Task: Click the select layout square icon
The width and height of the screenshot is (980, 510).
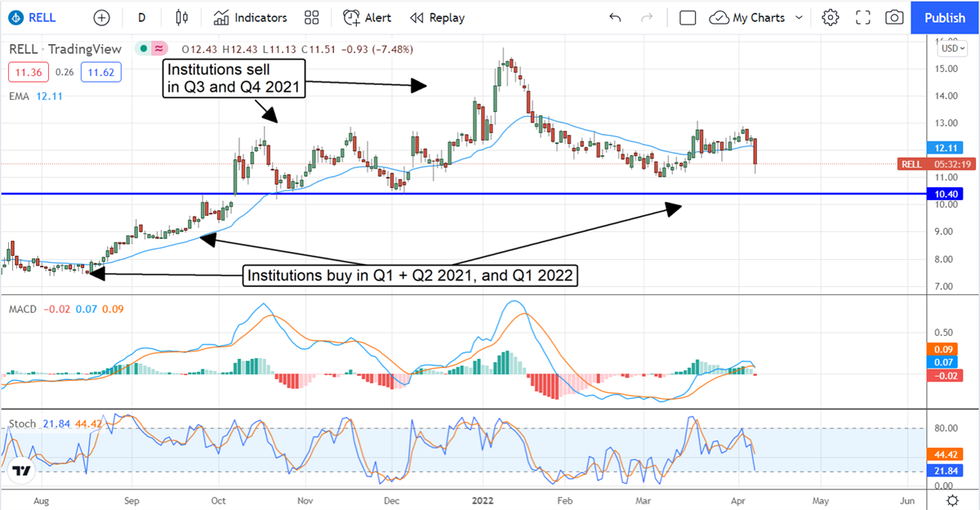Action: coord(688,17)
